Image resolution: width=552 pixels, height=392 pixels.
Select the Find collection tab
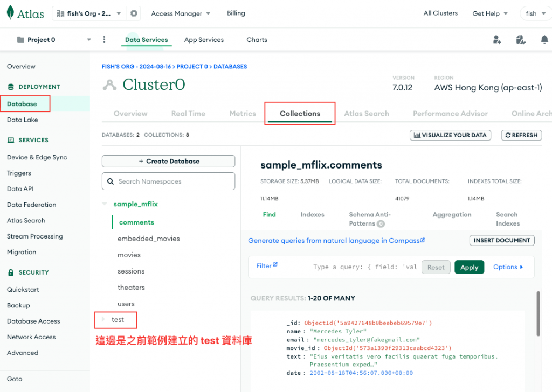pyautogui.click(x=270, y=214)
